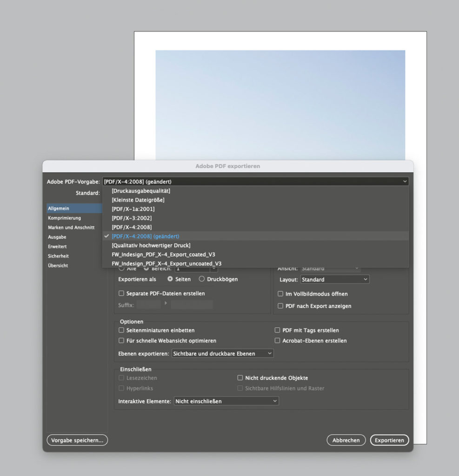Open the Übersicht section
The width and height of the screenshot is (459, 476).
tap(74, 265)
